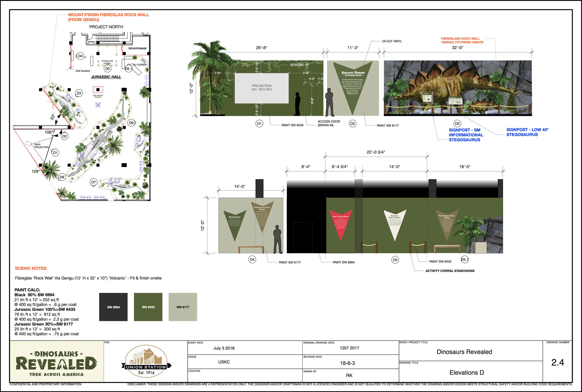The image size is (582, 392).
Task: Click the SIGNPOST - SM INFORMATIONAL STEGOSAURUS label
Action: click(466, 135)
